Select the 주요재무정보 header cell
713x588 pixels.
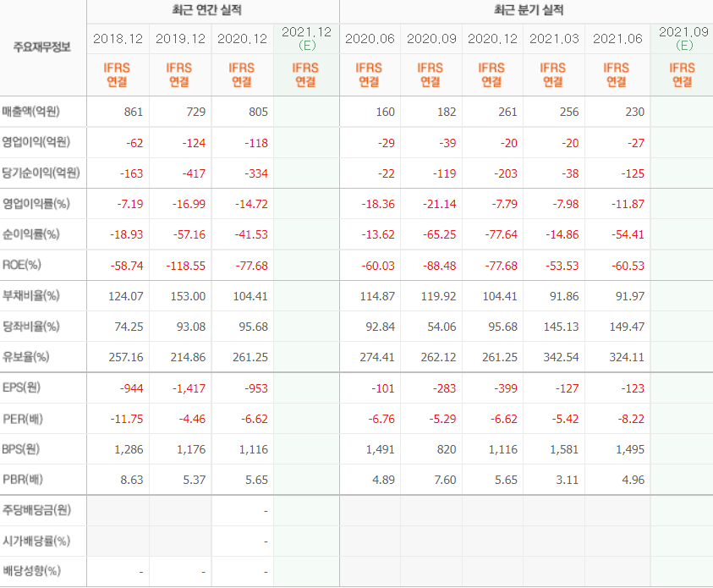[42, 47]
